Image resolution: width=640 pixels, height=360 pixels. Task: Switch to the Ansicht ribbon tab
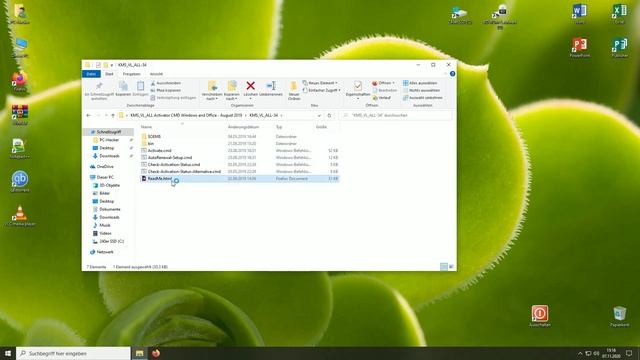(x=156, y=74)
